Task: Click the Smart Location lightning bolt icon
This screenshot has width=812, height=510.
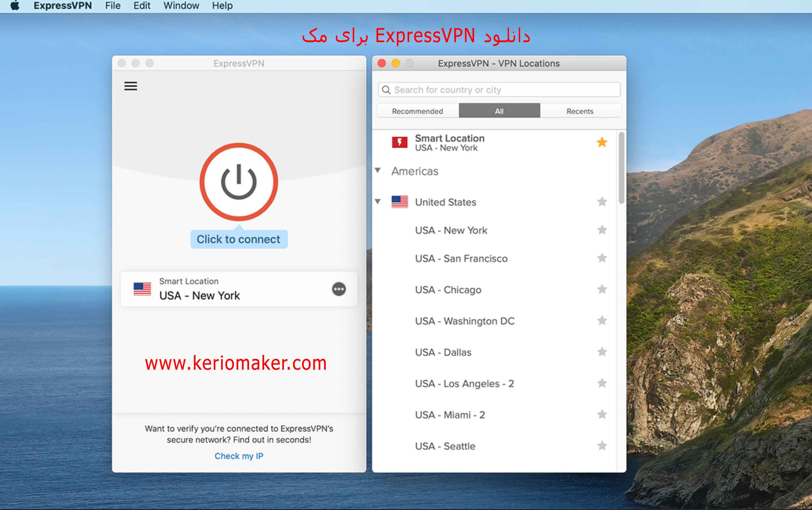Action: point(400,142)
